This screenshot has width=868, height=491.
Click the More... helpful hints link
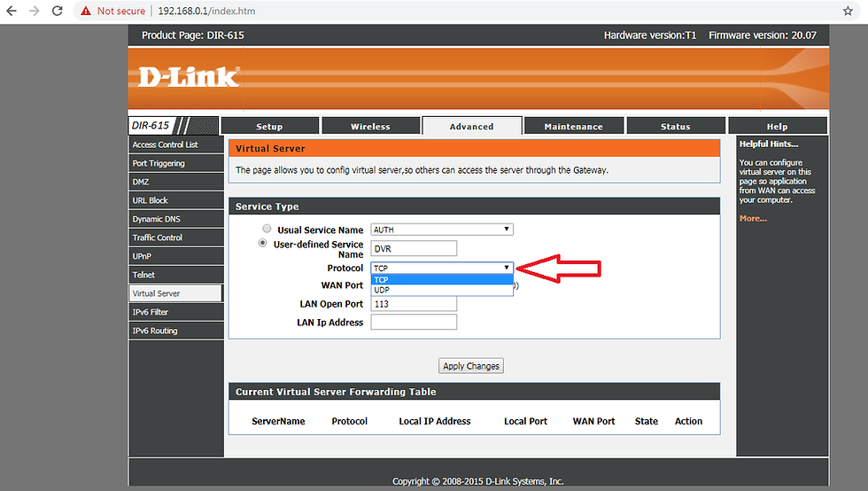(753, 218)
